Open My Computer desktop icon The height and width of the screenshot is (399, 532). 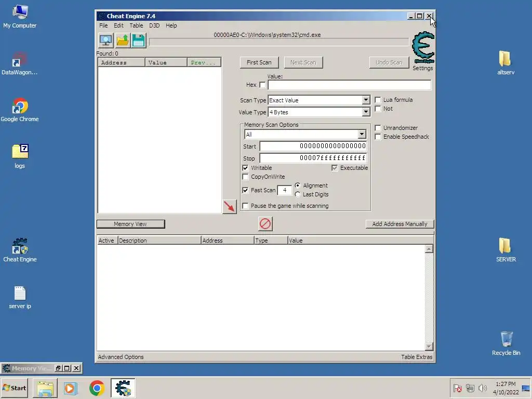point(20,17)
